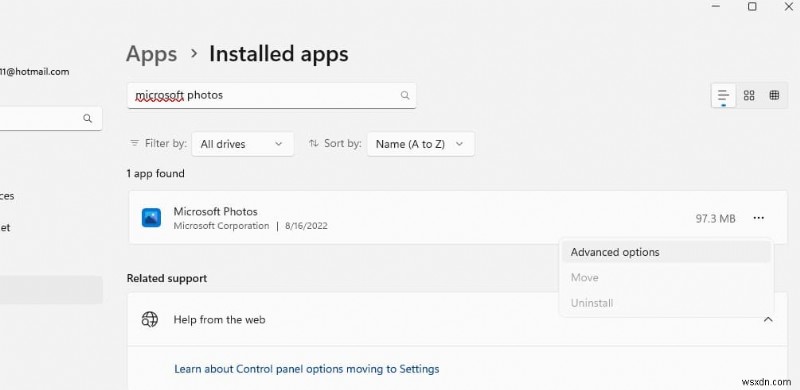The height and width of the screenshot is (390, 800).
Task: Click the 8/16/2022 install date
Action: click(x=306, y=226)
